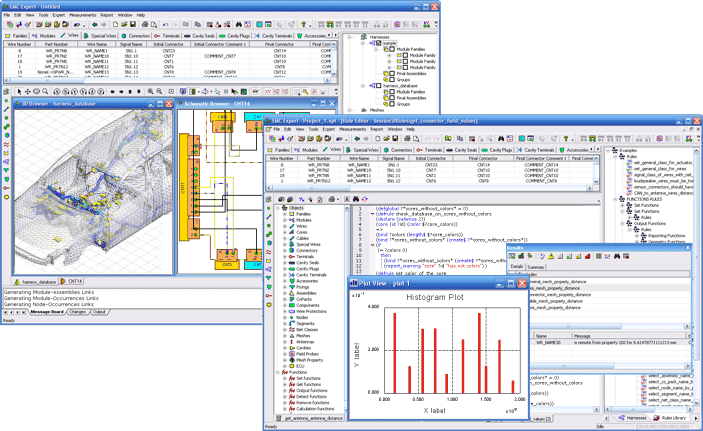
Task: Switch to Connectors tab in Untitled window
Action: (x=136, y=35)
